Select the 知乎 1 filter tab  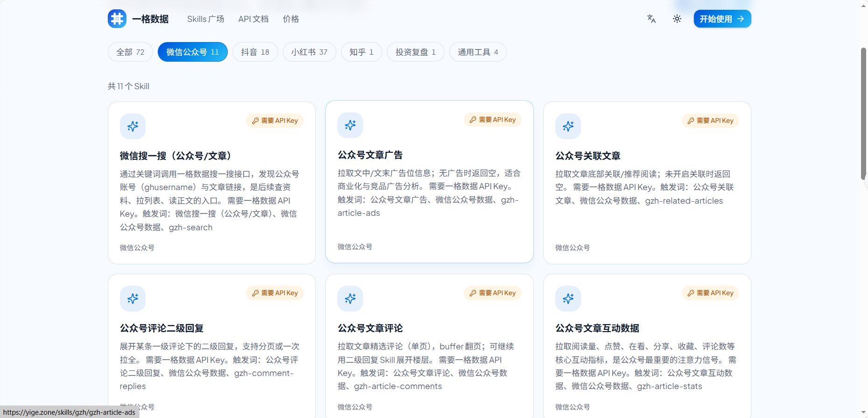click(x=362, y=52)
